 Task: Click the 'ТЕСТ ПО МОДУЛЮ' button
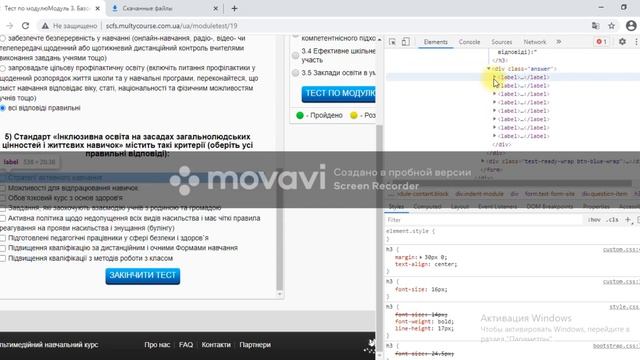pyautogui.click(x=339, y=94)
